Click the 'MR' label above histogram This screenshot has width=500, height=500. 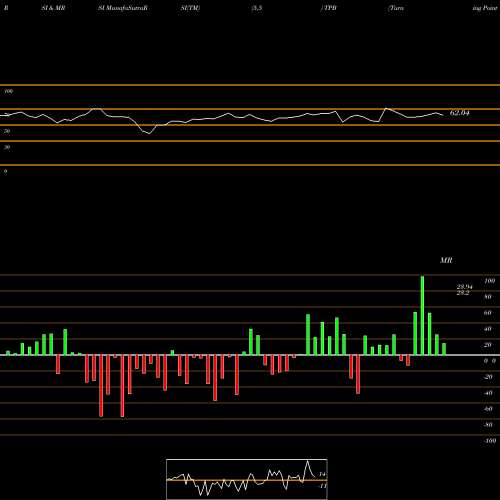(x=446, y=260)
